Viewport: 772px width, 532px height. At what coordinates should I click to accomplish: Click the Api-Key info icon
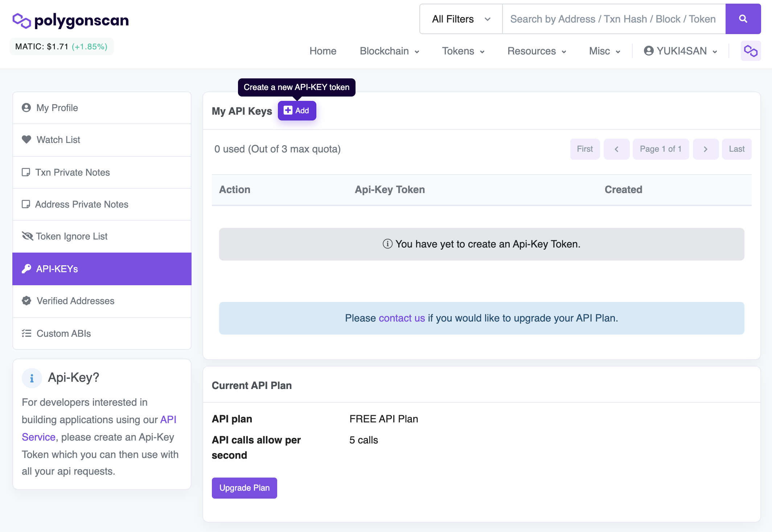point(32,378)
